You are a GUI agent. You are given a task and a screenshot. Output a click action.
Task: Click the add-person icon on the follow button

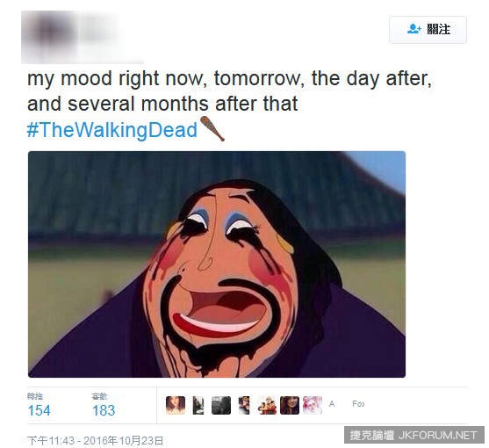click(413, 29)
